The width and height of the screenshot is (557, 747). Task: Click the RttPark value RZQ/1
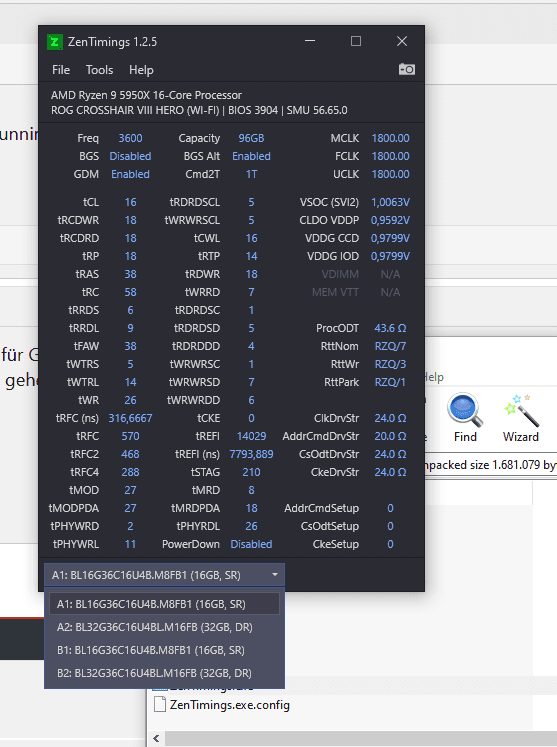tap(390, 383)
